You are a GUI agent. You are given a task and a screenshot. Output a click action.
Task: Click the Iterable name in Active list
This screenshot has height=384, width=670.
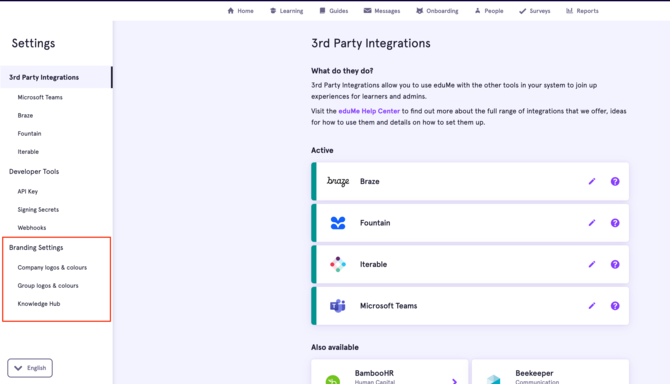pos(373,264)
